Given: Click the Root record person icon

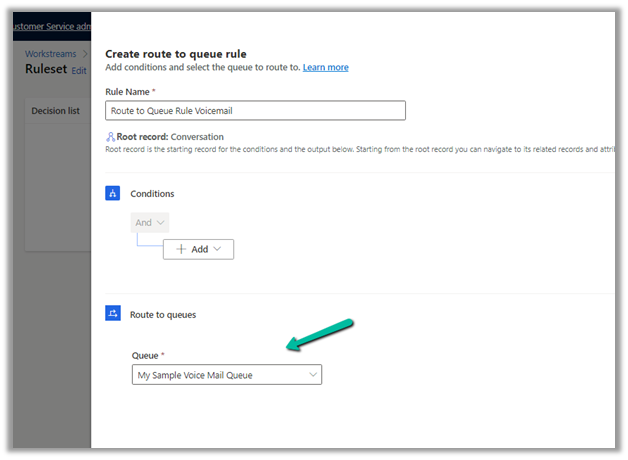Looking at the screenshot, I should 110,137.
